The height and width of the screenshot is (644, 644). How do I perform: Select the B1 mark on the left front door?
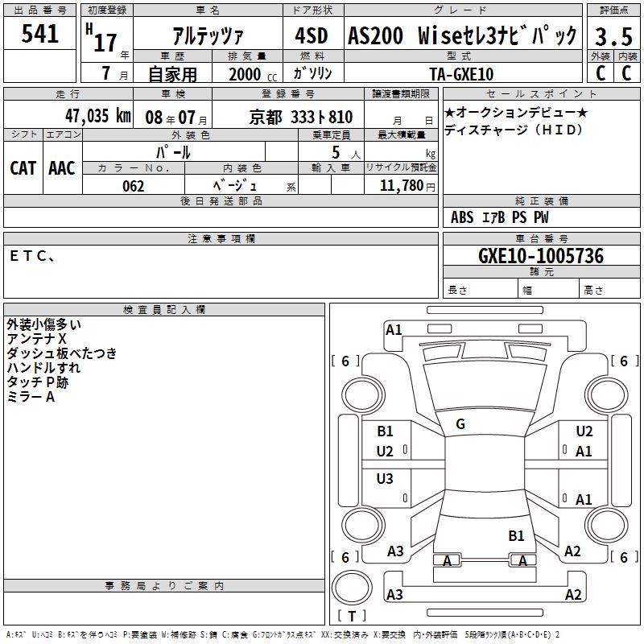[x=386, y=431]
